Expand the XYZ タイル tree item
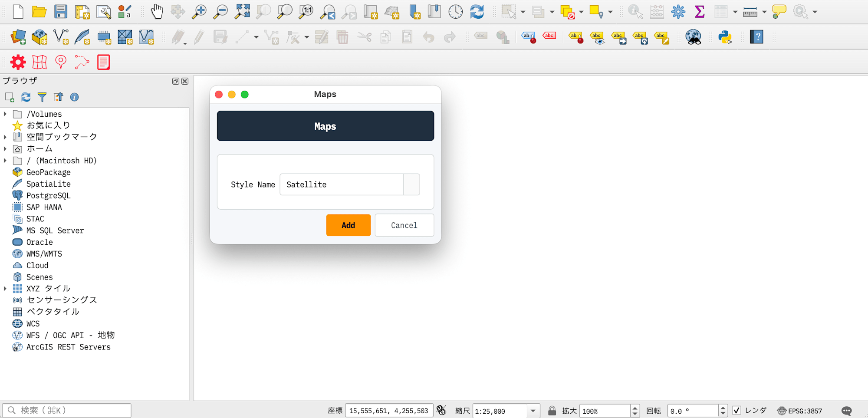The image size is (868, 418). [x=5, y=289]
